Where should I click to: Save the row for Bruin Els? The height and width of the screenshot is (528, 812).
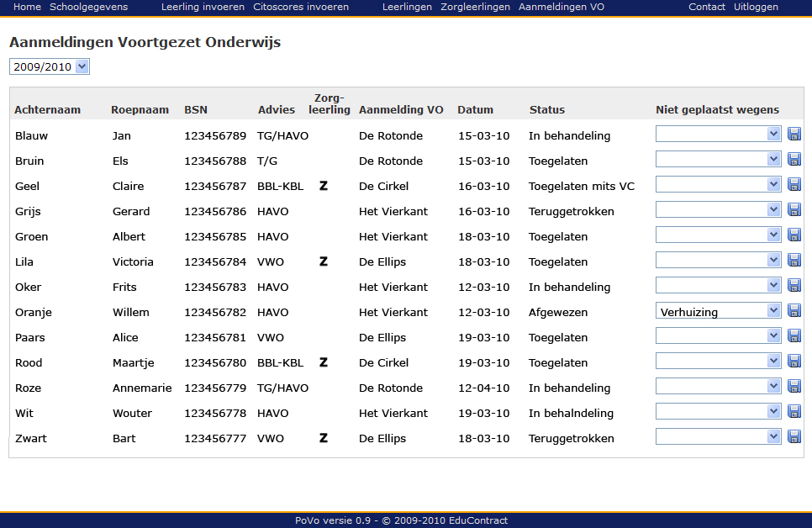[794, 159]
